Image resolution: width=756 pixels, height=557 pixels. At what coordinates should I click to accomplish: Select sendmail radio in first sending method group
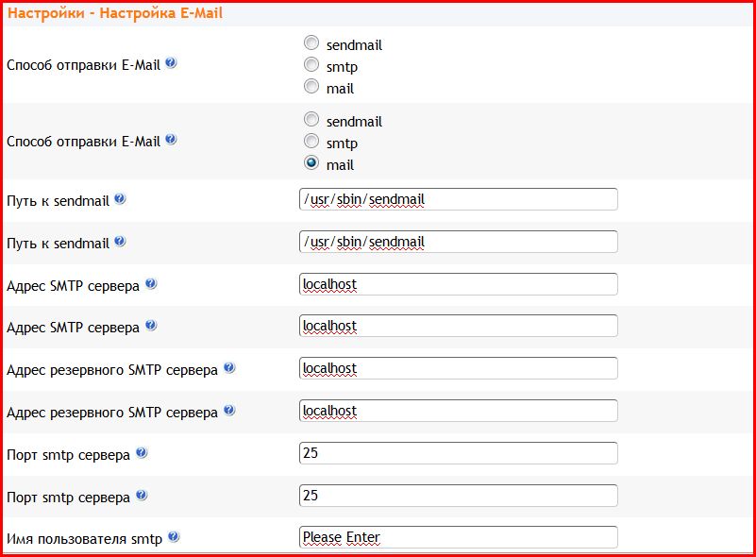[x=311, y=42]
